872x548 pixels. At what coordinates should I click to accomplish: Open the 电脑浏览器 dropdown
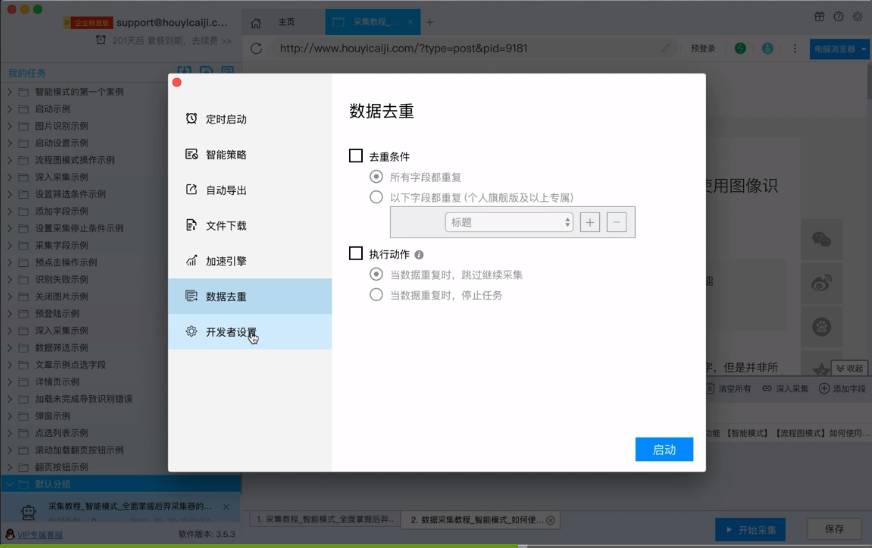[x=840, y=49]
